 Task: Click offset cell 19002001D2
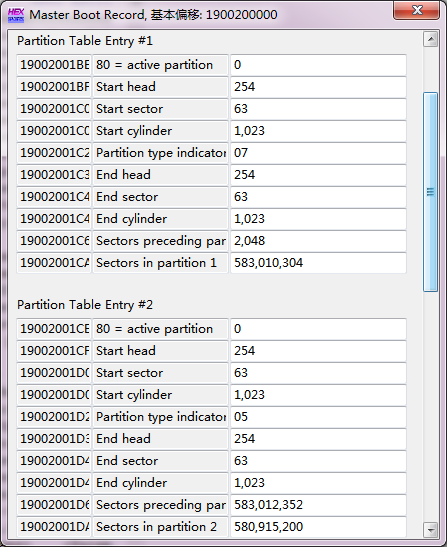point(54,417)
